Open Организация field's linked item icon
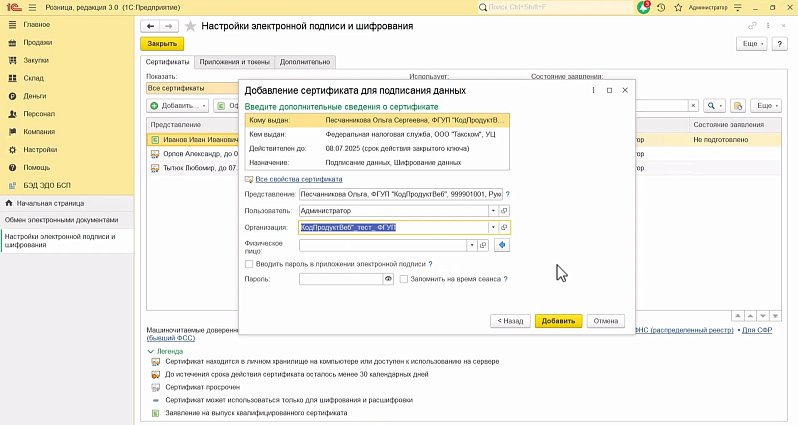The image size is (798, 425). point(504,228)
